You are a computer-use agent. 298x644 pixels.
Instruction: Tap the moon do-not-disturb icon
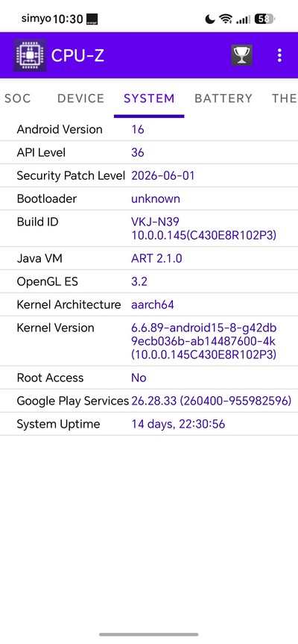pos(209,19)
